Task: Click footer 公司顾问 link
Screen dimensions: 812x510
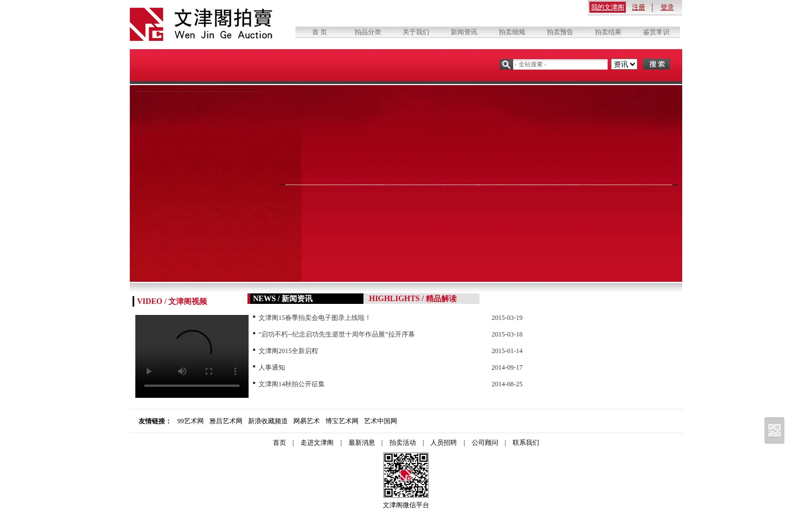Action: pos(485,443)
